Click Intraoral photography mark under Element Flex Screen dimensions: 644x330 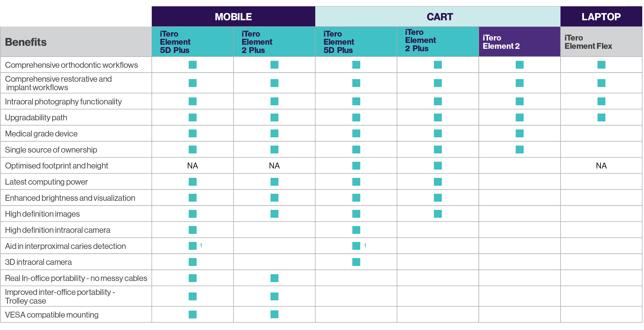pos(601,101)
